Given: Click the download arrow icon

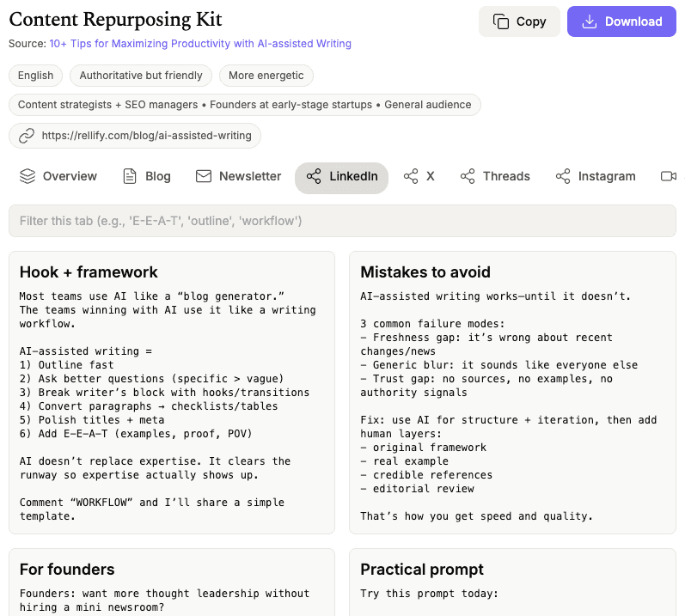Looking at the screenshot, I should click(590, 21).
